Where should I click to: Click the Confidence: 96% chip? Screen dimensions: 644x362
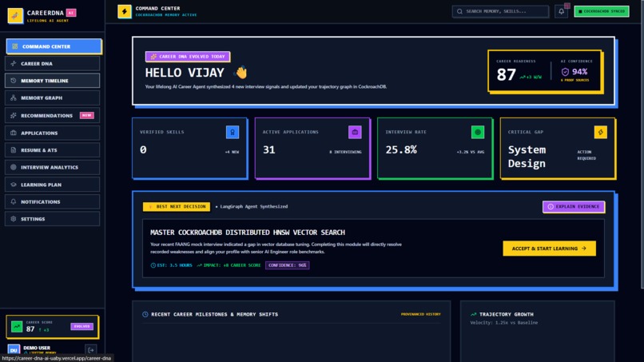[x=287, y=265]
